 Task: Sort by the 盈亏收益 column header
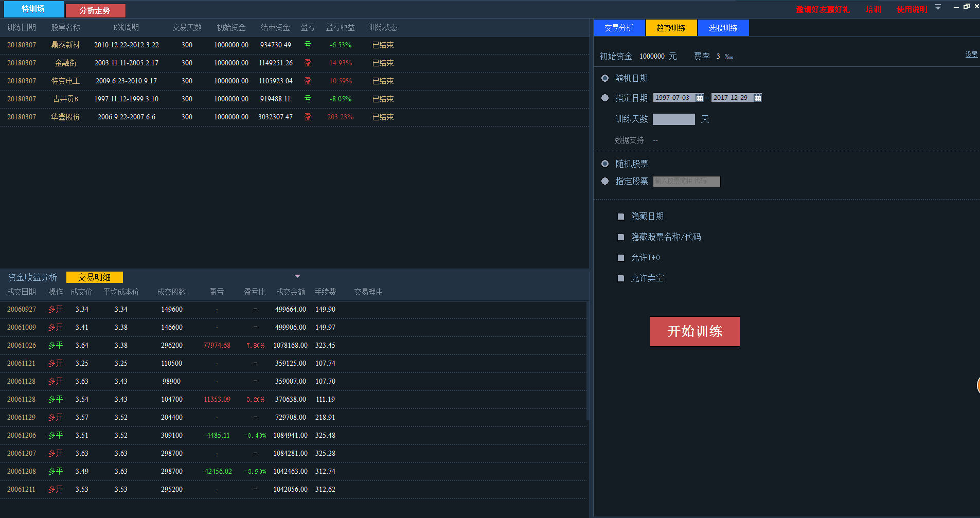(x=340, y=27)
